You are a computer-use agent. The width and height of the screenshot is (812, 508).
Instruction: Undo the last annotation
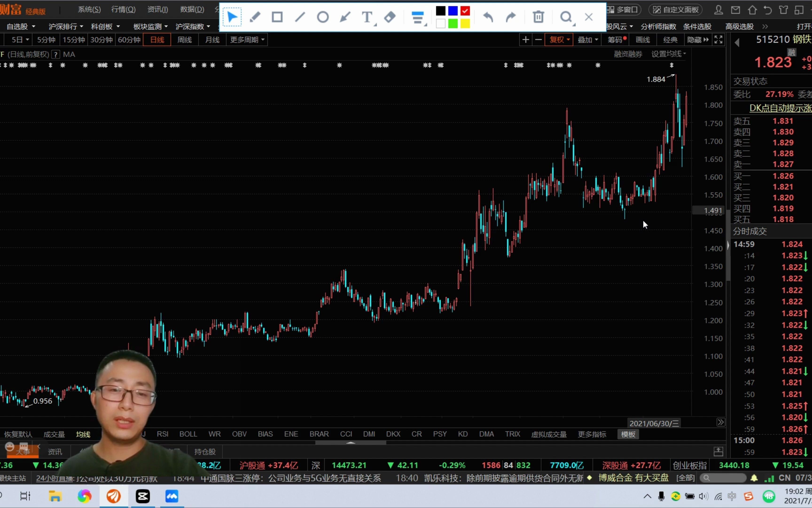click(488, 17)
